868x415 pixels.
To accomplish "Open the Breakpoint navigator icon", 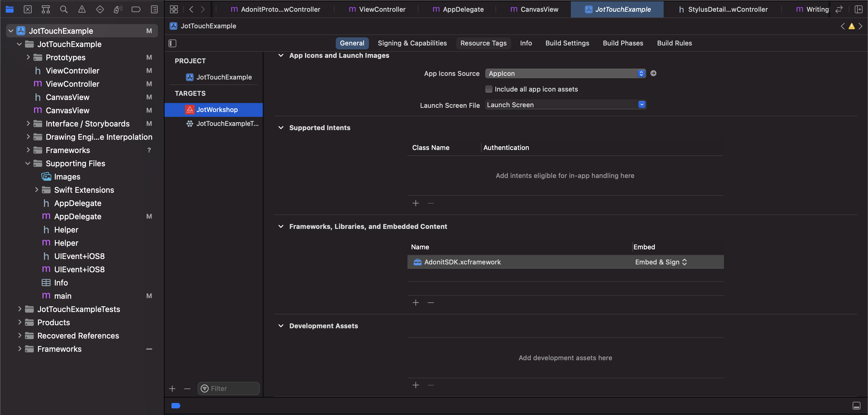I will click(136, 9).
